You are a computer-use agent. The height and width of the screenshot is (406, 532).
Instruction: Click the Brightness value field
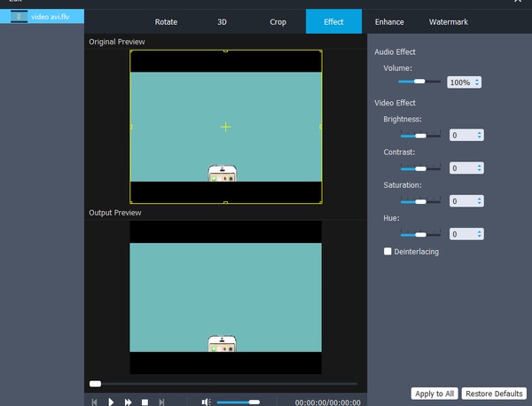point(466,135)
